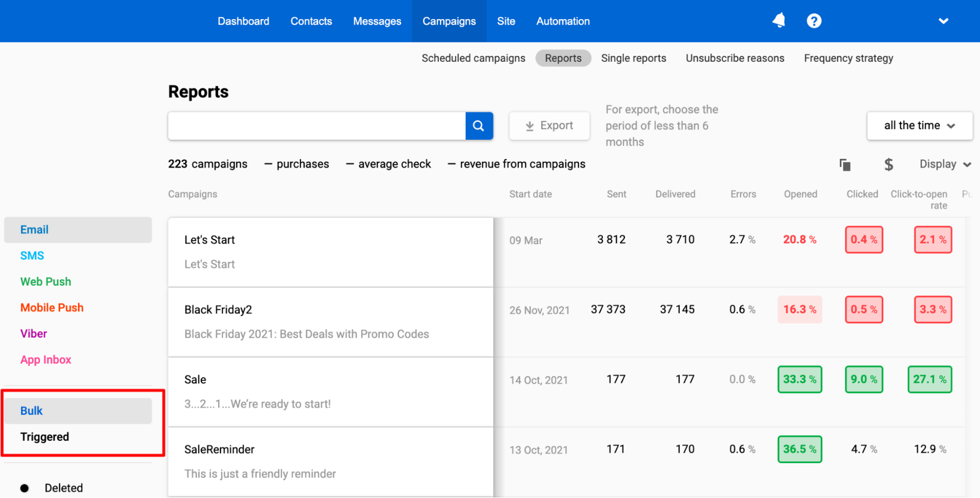Expand the account chevron in top bar
Image resolution: width=980 pixels, height=498 pixels.
(x=943, y=21)
